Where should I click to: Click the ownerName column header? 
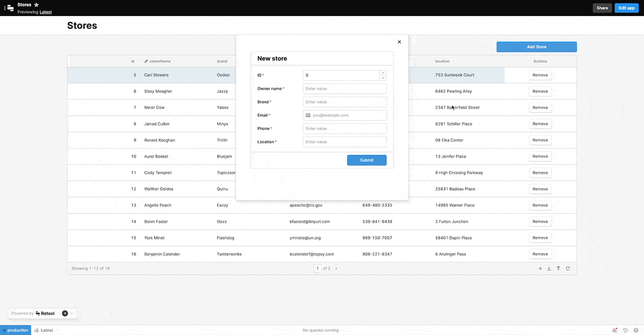pos(160,61)
